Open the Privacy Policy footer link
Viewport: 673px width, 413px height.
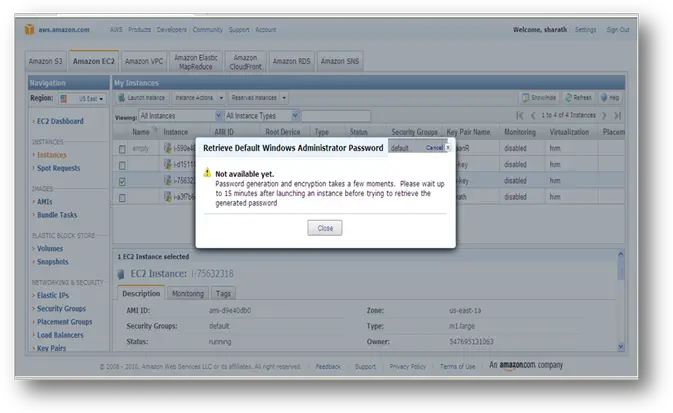[407, 367]
